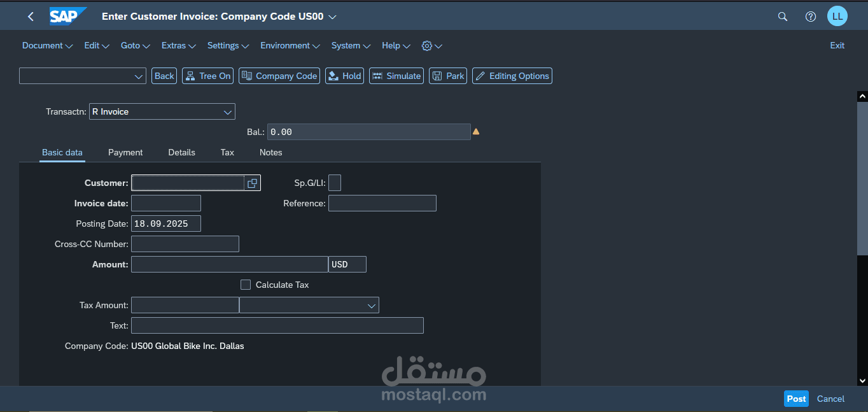Open the Help menu
868x412 pixels.
coord(396,46)
